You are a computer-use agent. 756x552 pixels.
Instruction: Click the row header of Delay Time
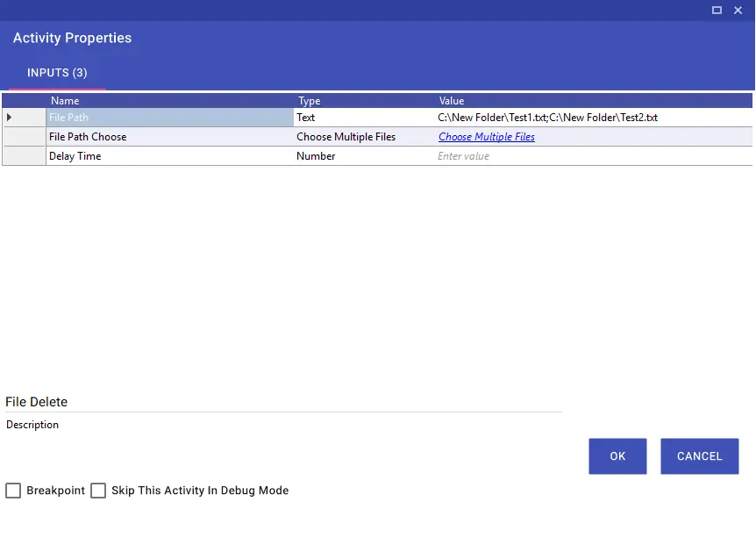[x=24, y=156]
